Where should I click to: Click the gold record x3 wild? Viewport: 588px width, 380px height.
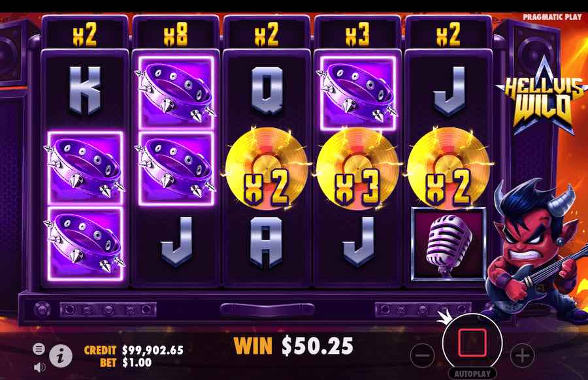357,168
